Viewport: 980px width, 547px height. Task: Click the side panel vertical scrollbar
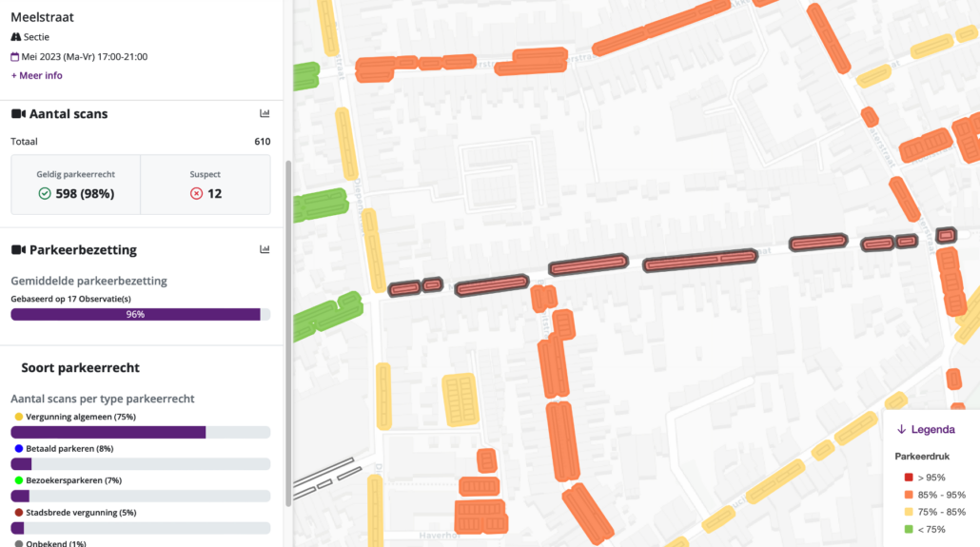(288, 333)
